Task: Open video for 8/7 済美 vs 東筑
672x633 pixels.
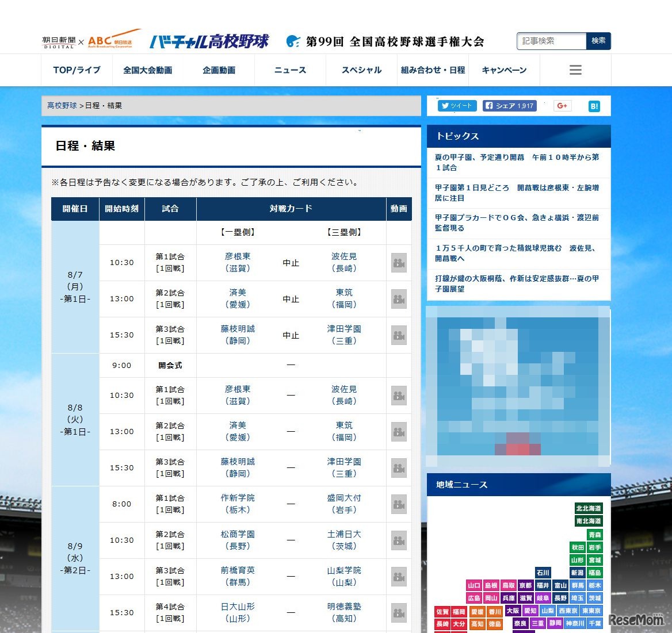Action: 399,299
